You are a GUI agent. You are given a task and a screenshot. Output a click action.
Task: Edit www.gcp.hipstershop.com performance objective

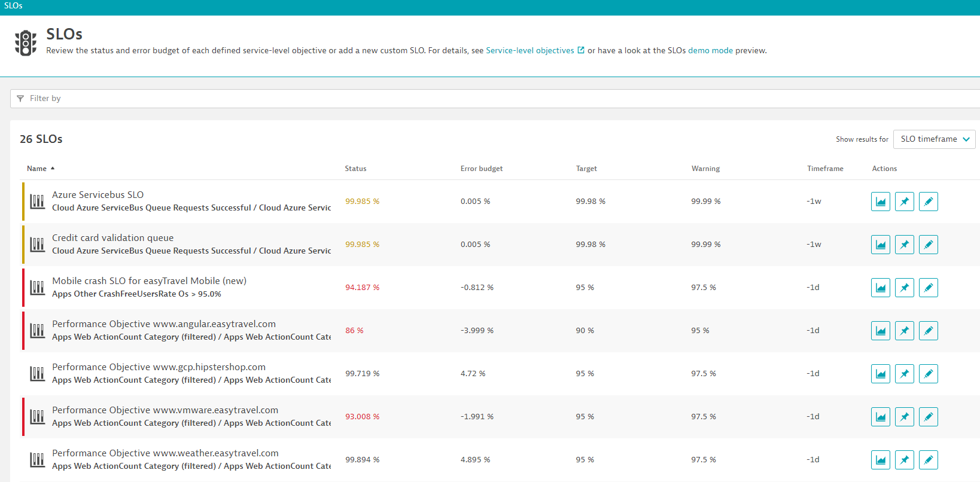point(929,374)
